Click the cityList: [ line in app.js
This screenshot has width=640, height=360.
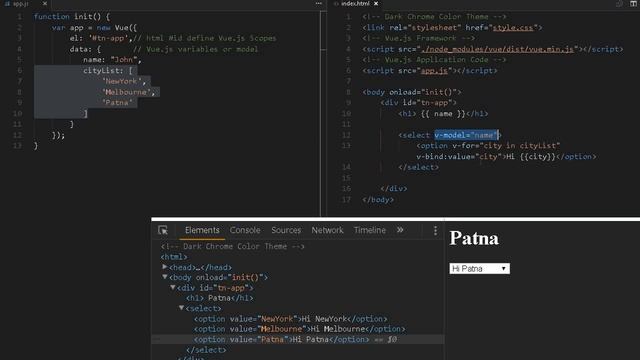tap(108, 71)
